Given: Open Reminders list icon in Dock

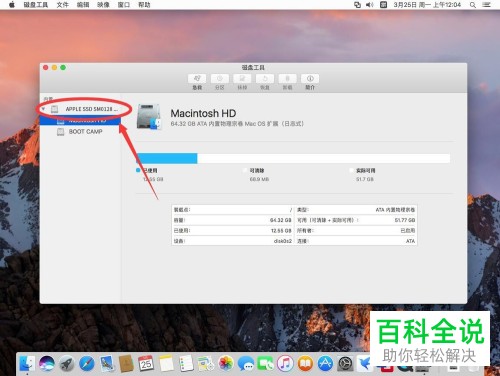Looking at the screenshot, I should (x=186, y=363).
